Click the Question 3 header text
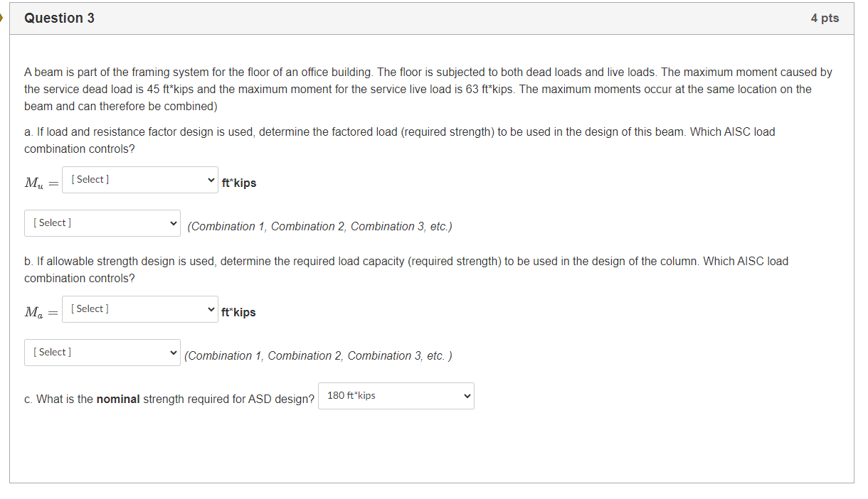Viewport: 868px width, 499px height. click(x=59, y=18)
